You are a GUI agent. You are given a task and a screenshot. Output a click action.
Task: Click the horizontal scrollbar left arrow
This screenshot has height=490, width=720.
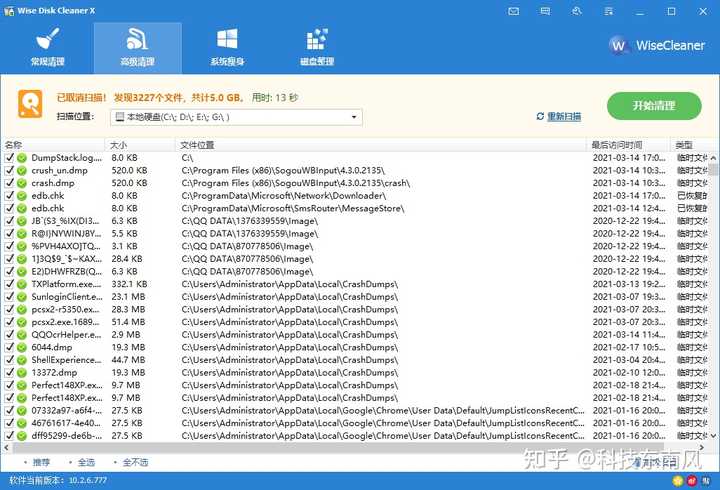click(6, 447)
